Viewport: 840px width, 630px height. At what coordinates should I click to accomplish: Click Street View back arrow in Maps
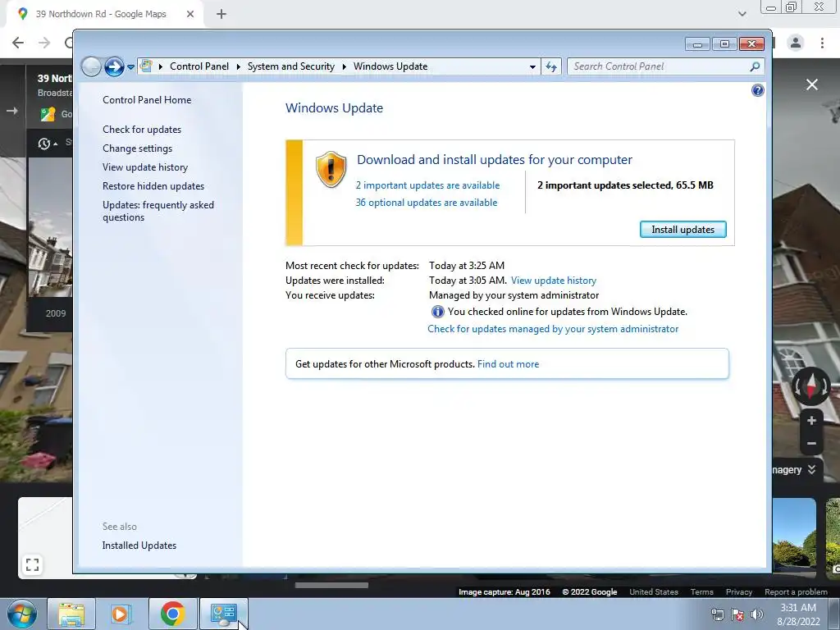11,111
